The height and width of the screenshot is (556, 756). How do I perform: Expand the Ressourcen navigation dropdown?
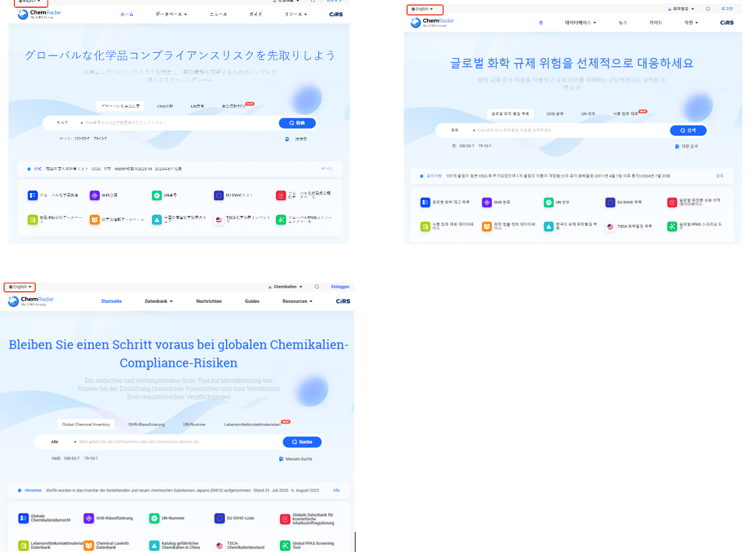pyautogui.click(x=297, y=301)
